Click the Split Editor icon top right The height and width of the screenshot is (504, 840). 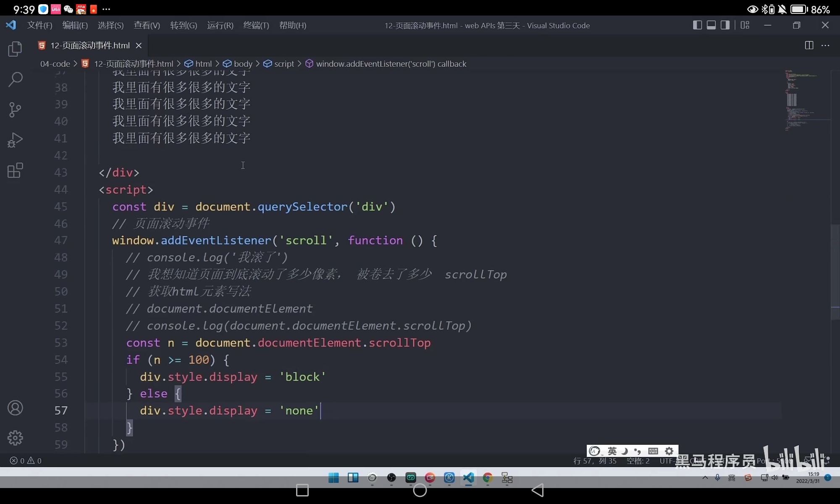808,45
